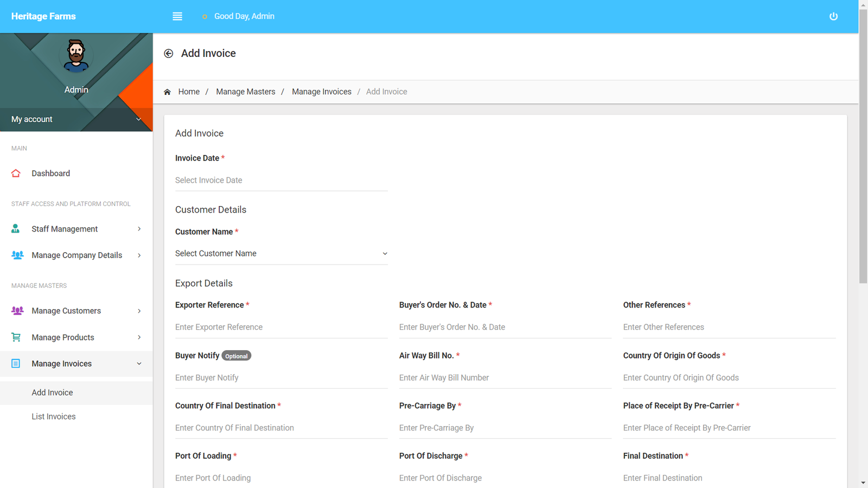
Task: Click the home icon in breadcrumb
Action: pyautogui.click(x=168, y=92)
